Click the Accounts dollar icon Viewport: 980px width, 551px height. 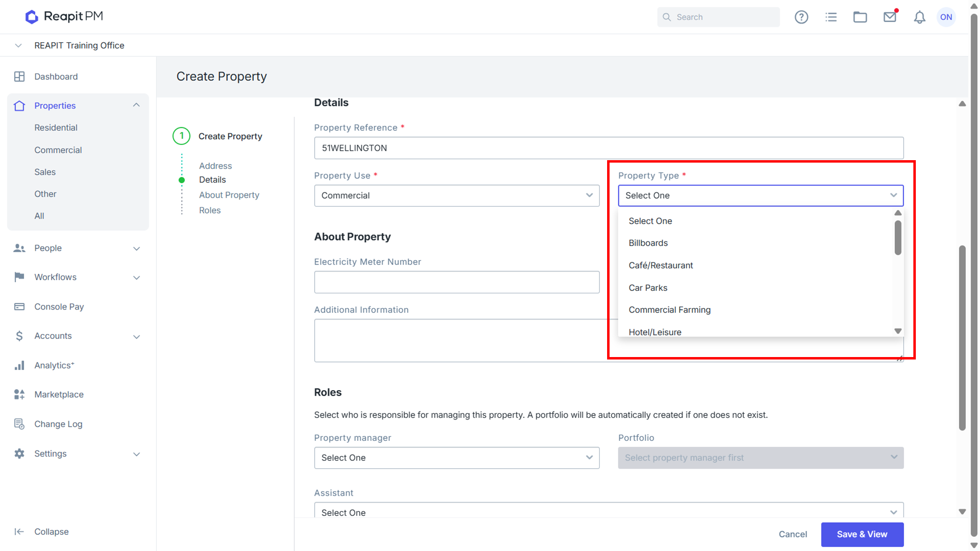tap(20, 336)
